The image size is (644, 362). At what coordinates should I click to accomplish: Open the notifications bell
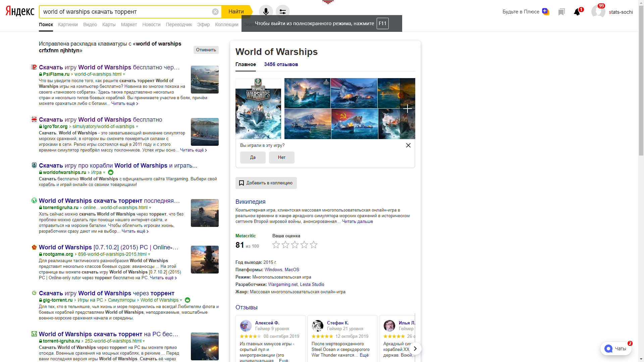[x=577, y=12]
